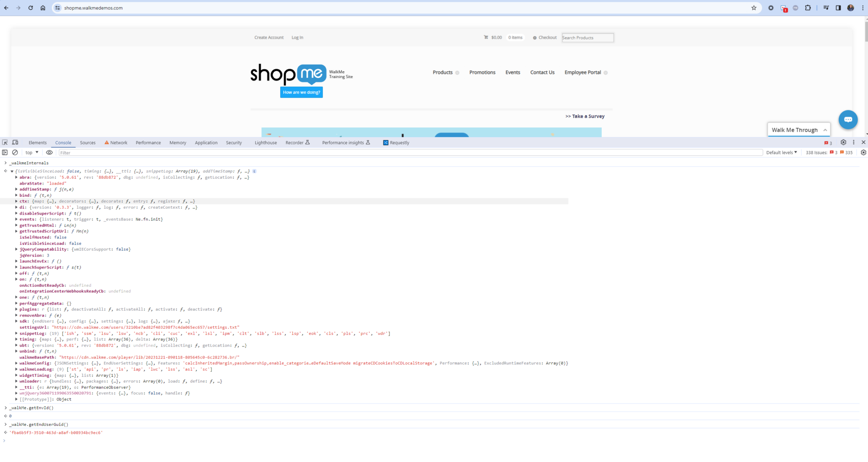Open the DevTools three-dot options menu
Viewport: 868px width, 462px height.
pyautogui.click(x=853, y=142)
